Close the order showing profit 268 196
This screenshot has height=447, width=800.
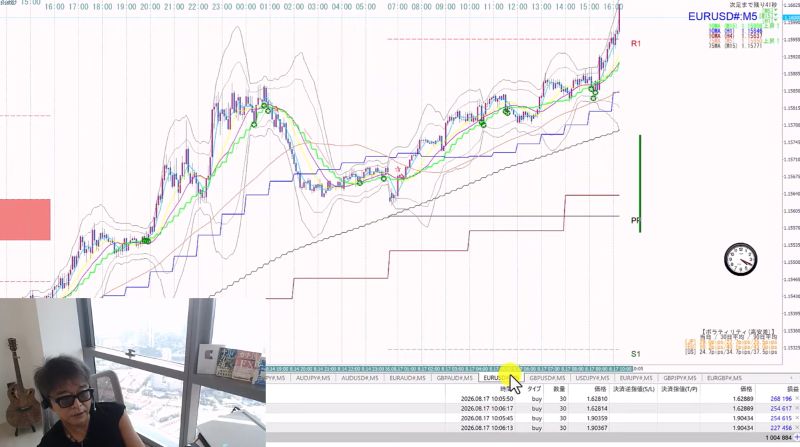coord(797,398)
